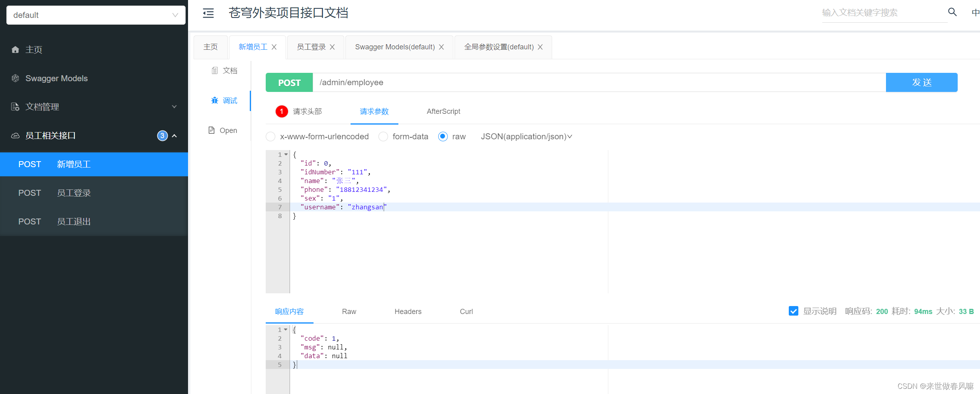Screen dimensions: 980x394
Task: Switch to the 员工登录 tab
Action: point(311,47)
